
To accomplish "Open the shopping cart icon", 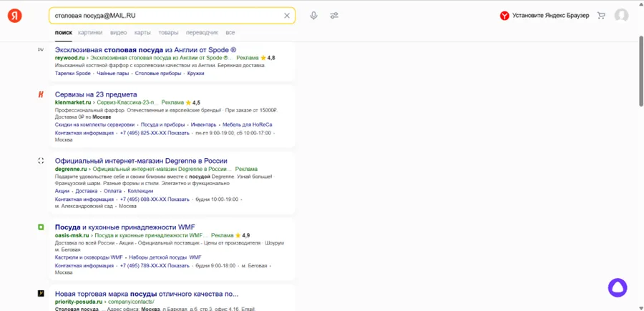I will (x=601, y=16).
